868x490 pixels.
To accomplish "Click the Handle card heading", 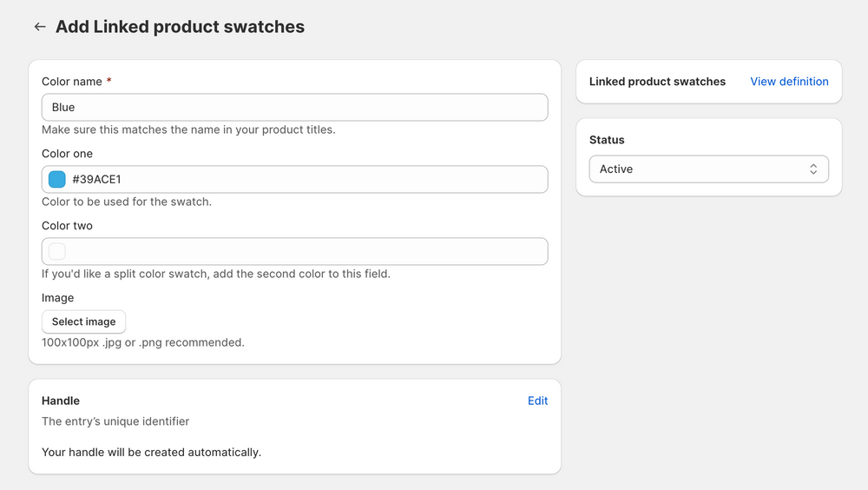I will pyautogui.click(x=61, y=401).
